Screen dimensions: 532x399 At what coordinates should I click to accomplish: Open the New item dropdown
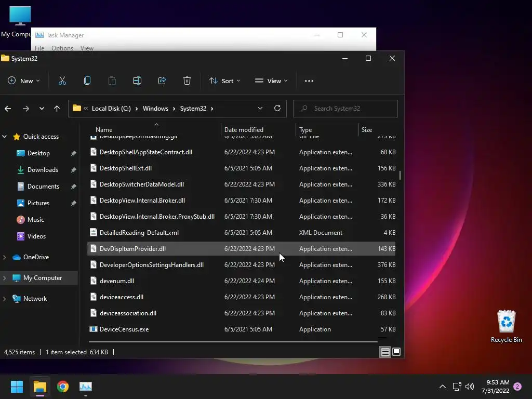coord(24,81)
